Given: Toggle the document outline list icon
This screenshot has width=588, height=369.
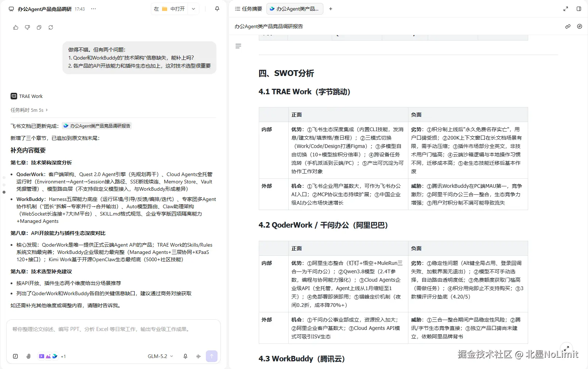Looking at the screenshot, I should [238, 46].
